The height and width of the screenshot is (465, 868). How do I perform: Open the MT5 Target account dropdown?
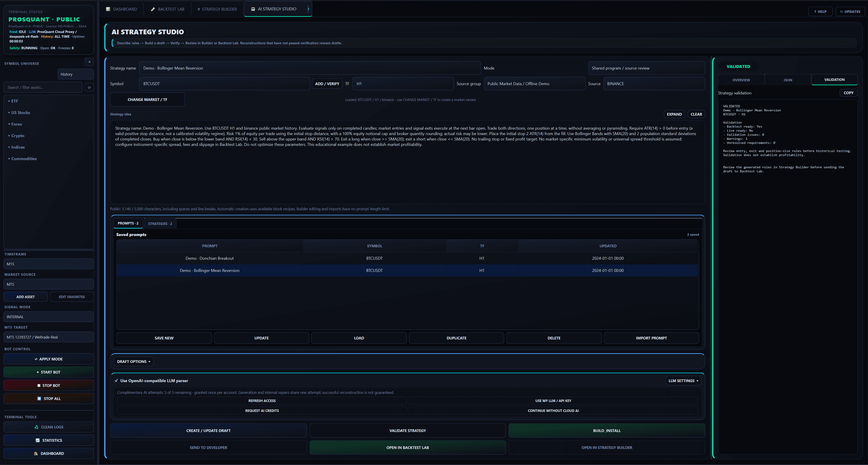(49, 337)
